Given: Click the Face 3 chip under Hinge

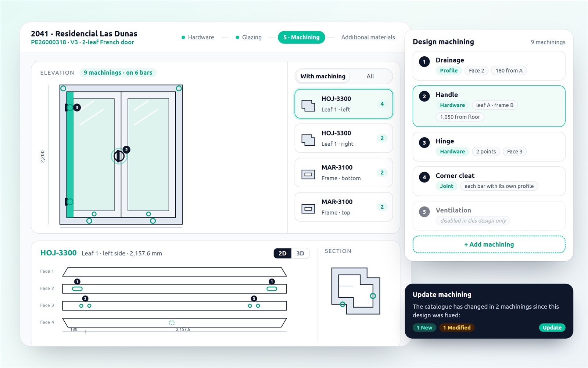Looking at the screenshot, I should point(514,152).
